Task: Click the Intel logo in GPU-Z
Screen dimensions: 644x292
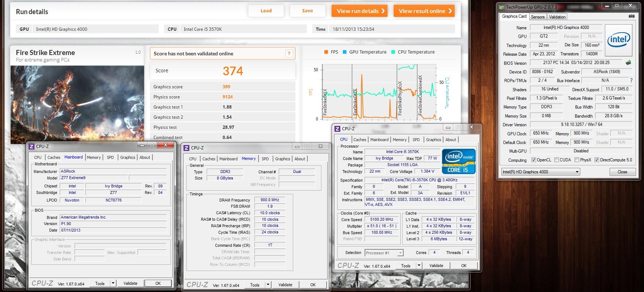Action: pos(618,40)
